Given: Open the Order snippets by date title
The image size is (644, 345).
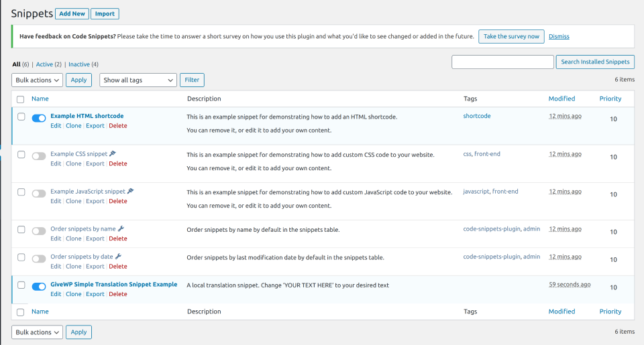Looking at the screenshot, I should point(82,257).
